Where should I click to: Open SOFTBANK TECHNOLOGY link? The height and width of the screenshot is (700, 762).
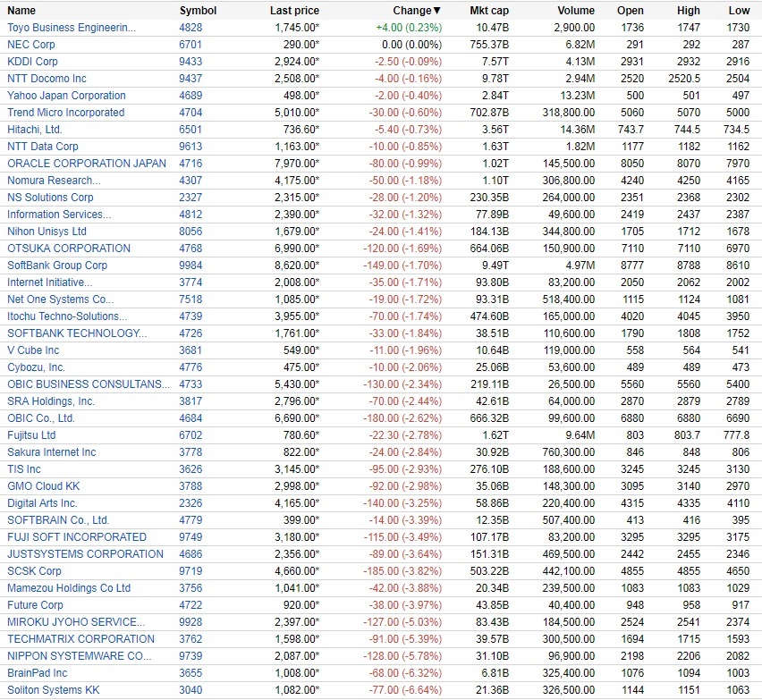(x=77, y=333)
